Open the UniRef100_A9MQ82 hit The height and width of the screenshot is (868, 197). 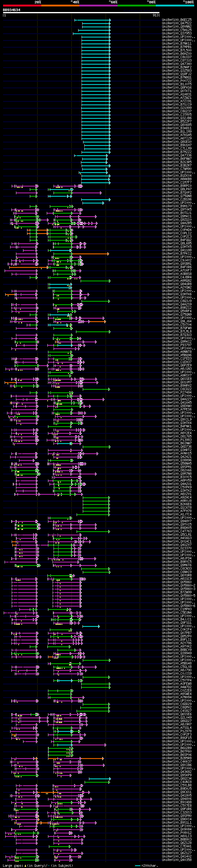tap(177, 280)
